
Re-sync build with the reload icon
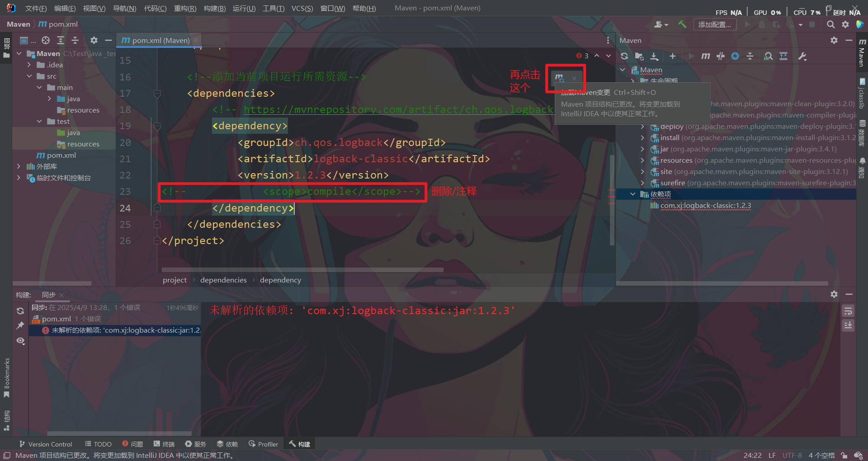tap(20, 311)
